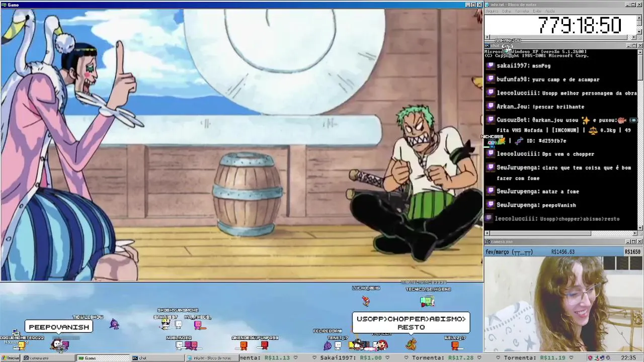Switch to chat taskbar button
The image size is (644, 362).
[x=157, y=358]
